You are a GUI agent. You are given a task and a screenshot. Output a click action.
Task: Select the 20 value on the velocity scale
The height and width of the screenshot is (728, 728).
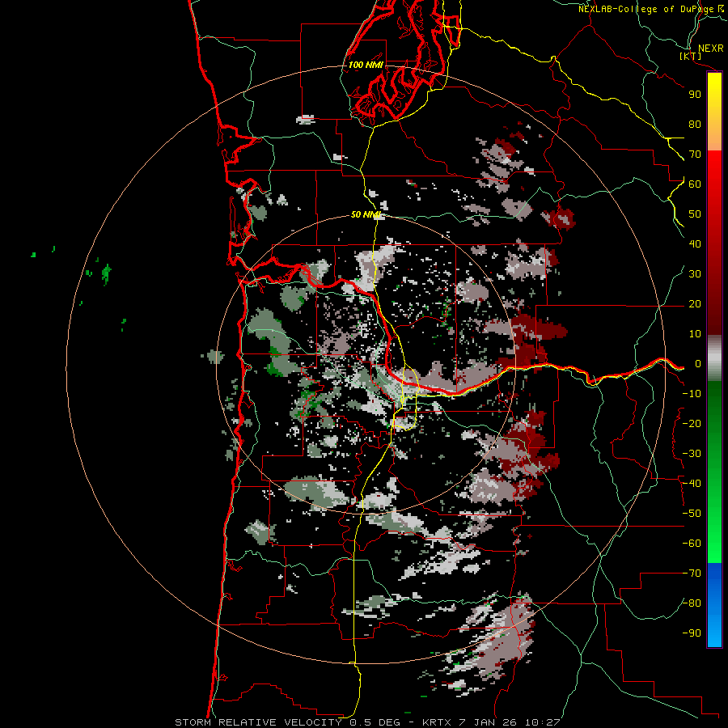click(695, 303)
